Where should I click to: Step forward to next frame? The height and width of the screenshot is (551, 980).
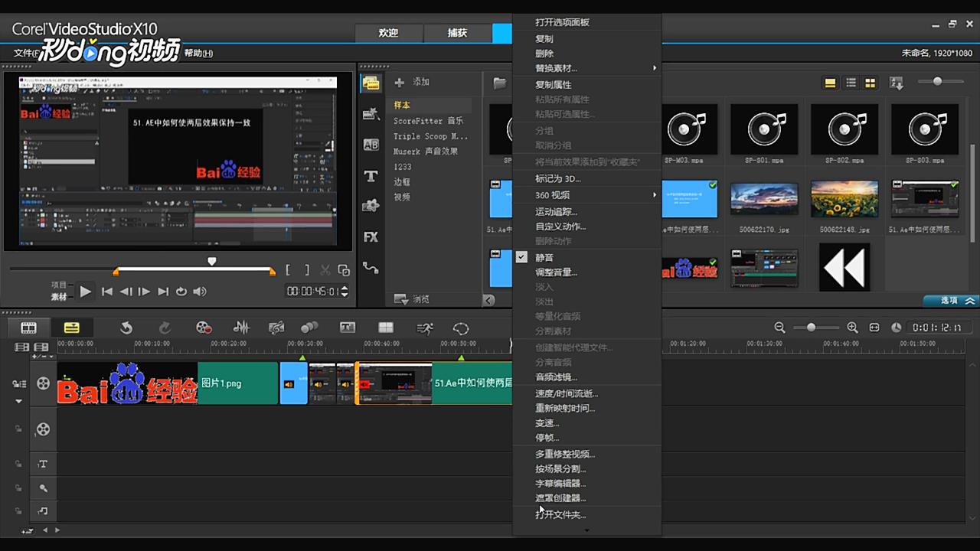click(x=144, y=292)
